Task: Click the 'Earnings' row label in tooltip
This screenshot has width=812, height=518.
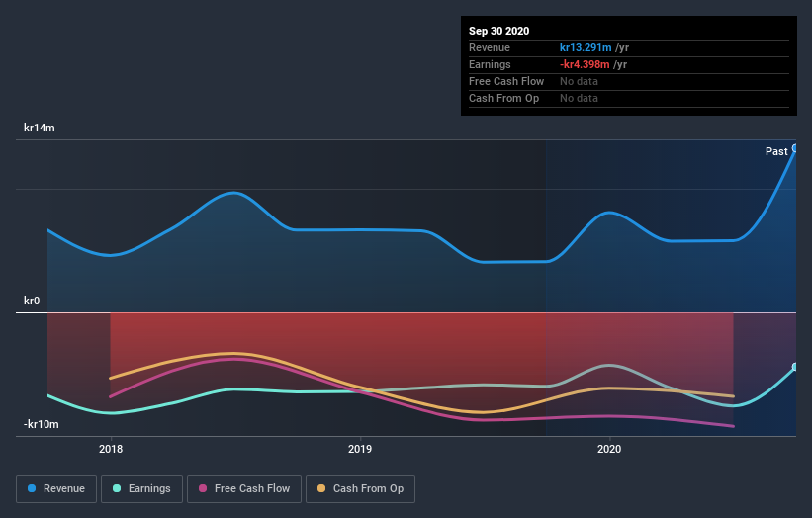Action: 490,64
